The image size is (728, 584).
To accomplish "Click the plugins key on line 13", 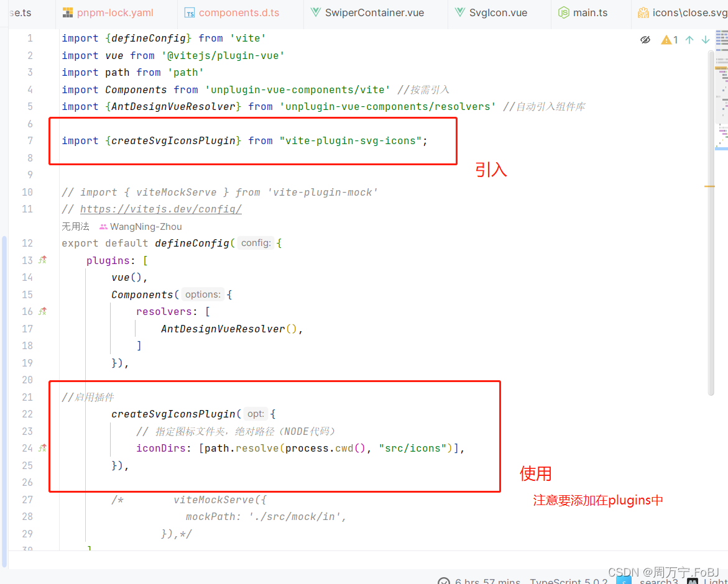I will (x=108, y=260).
